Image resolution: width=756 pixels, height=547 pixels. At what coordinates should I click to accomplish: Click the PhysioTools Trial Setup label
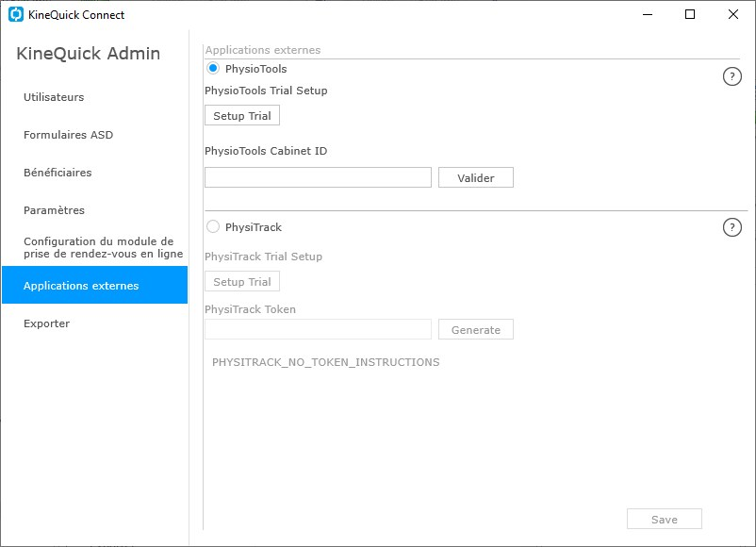point(266,91)
